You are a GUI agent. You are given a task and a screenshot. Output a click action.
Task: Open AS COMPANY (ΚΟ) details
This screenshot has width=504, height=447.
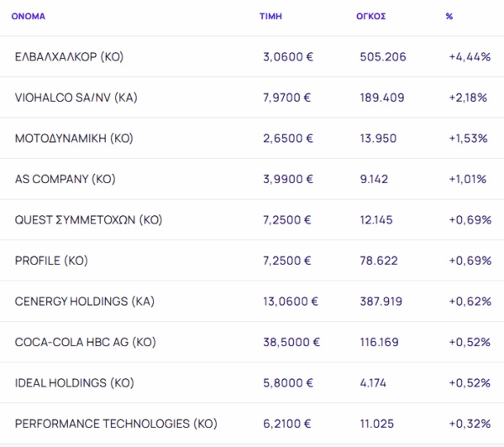[x=65, y=179]
